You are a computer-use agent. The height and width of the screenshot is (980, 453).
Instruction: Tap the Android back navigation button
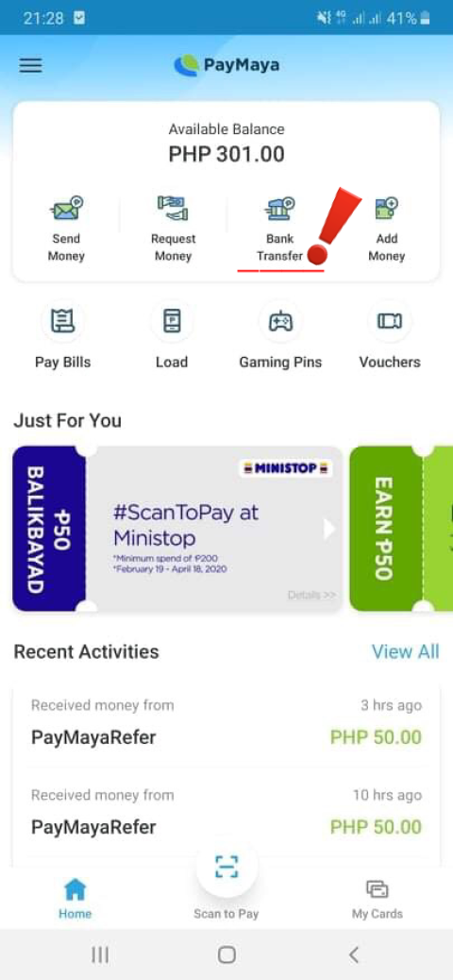click(x=354, y=955)
